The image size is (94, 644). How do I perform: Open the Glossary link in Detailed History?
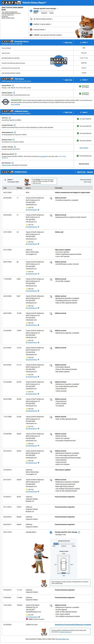[90, 172]
